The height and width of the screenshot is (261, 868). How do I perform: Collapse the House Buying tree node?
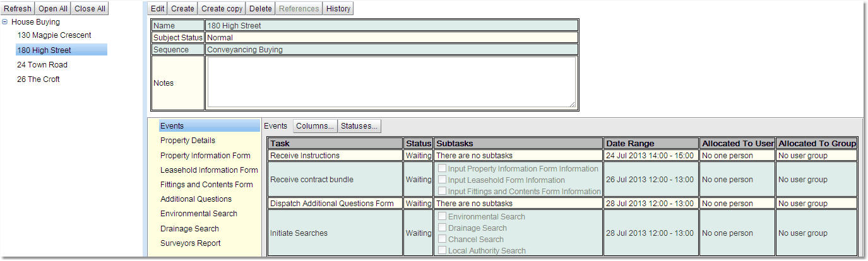(5, 22)
